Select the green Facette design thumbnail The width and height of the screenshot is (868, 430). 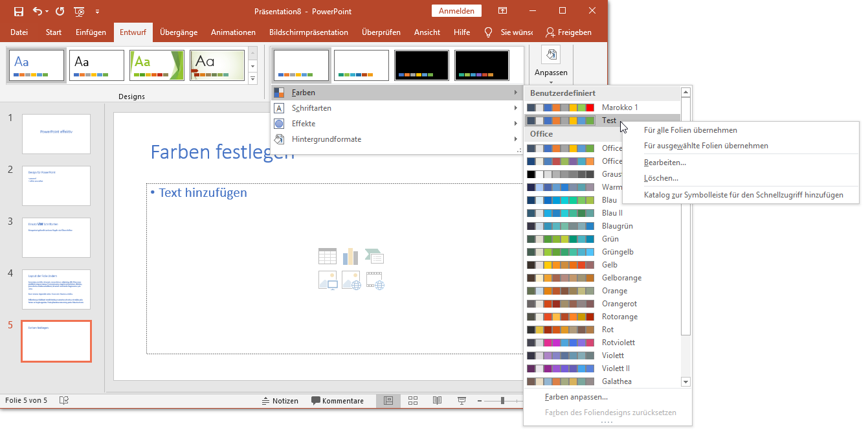[157, 65]
